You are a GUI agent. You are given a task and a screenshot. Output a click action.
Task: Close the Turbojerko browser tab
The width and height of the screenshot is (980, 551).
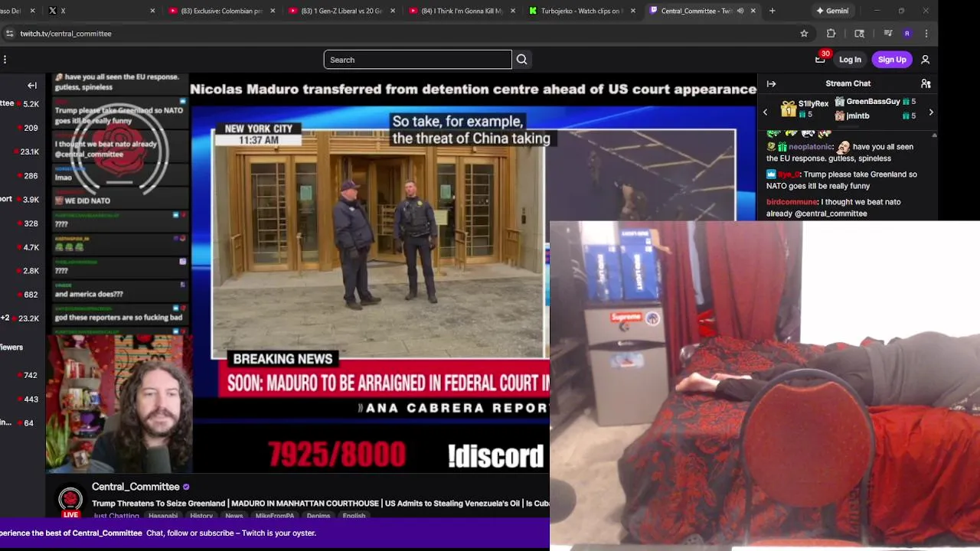point(632,11)
